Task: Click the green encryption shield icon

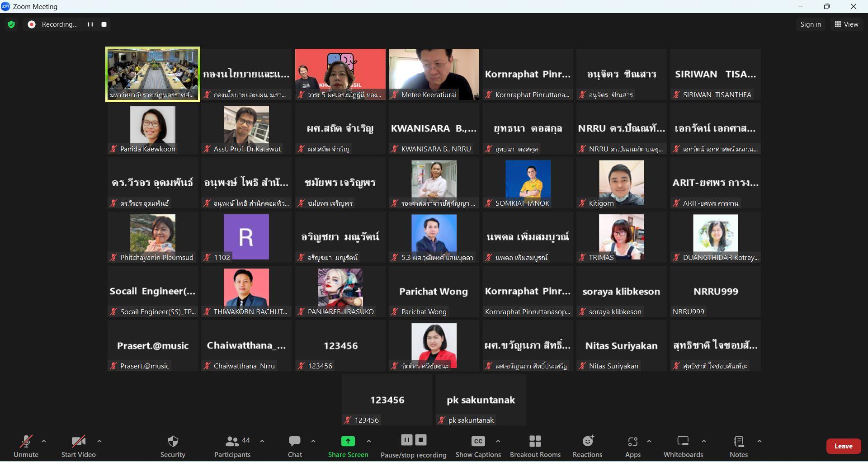Action: click(x=11, y=24)
